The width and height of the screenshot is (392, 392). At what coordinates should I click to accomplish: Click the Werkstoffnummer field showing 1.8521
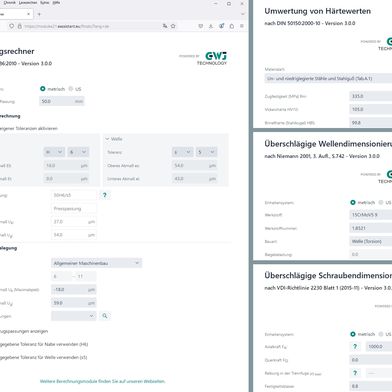pos(371,228)
